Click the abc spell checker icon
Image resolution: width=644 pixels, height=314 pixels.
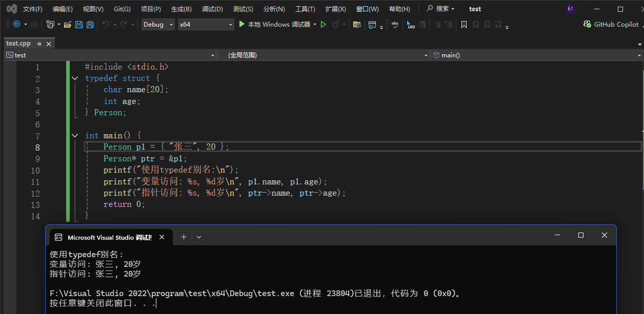[x=395, y=24]
